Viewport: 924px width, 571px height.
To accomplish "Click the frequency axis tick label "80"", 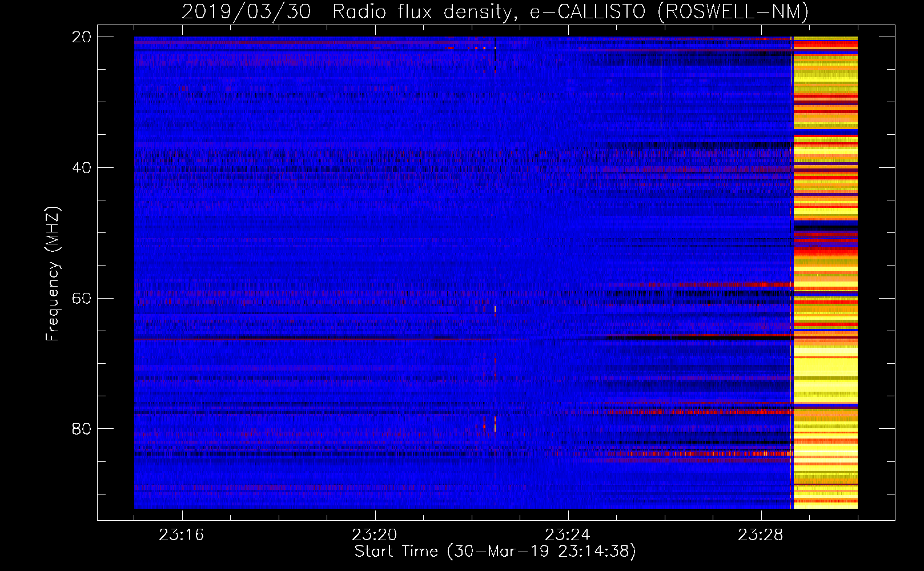I will coord(82,428).
